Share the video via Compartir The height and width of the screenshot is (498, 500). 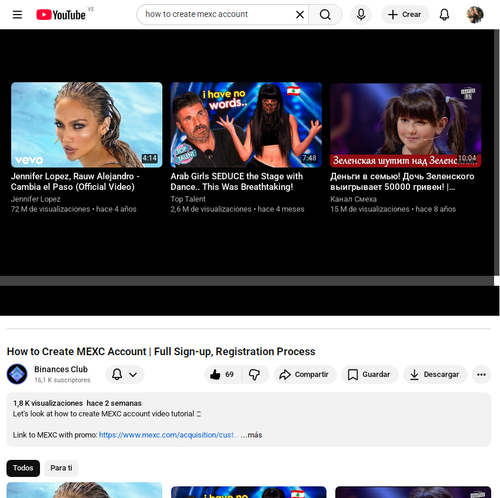[x=305, y=374]
